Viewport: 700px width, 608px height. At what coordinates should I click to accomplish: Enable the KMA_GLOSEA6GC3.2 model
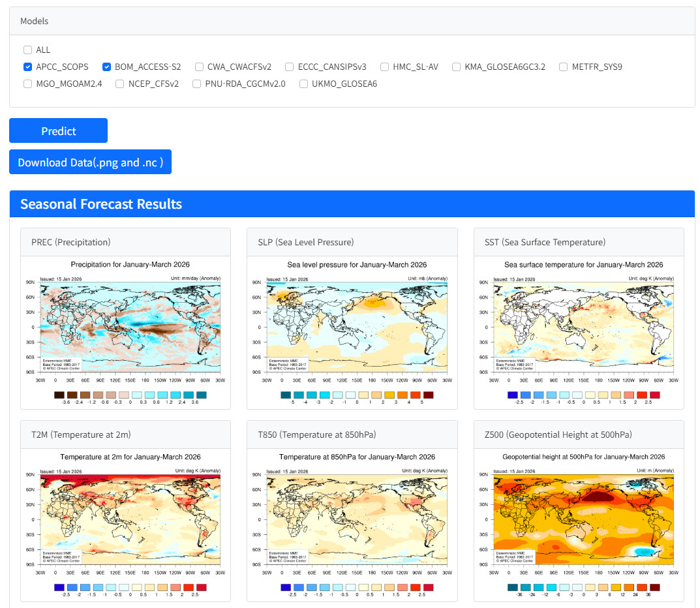[x=456, y=67]
